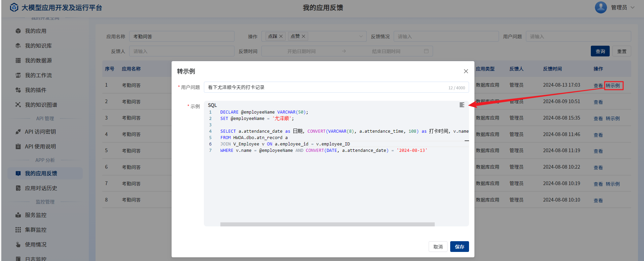The image size is (644, 261).
Task: Open 我的知识图谱 in the sidebar
Action: (41, 105)
